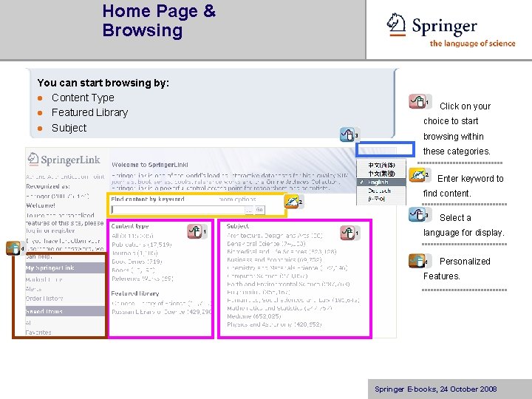
Task: Click the Go search button
Action: [259, 210]
